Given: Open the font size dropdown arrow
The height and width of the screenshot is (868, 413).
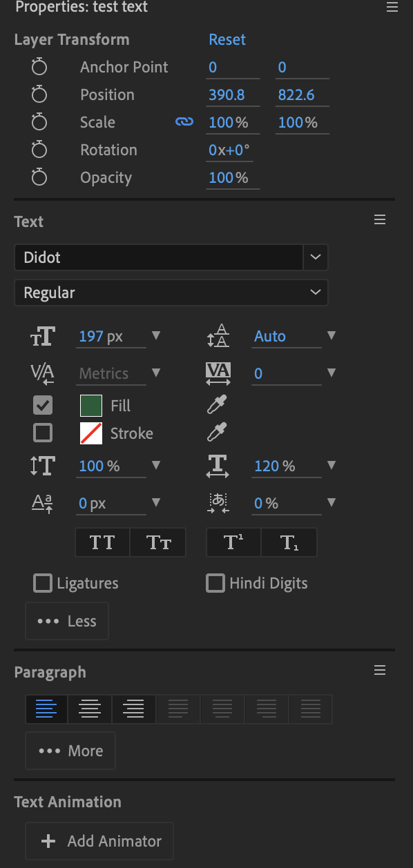Looking at the screenshot, I should pos(156,336).
